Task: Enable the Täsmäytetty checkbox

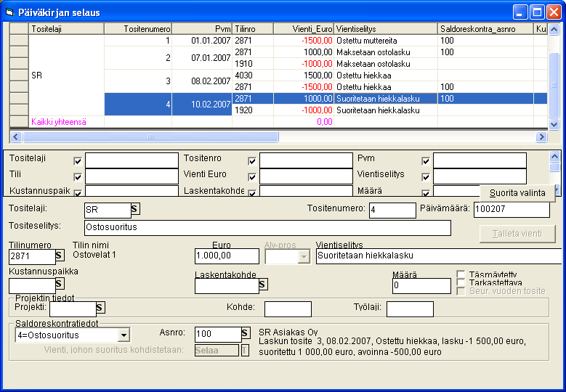Action: click(461, 274)
